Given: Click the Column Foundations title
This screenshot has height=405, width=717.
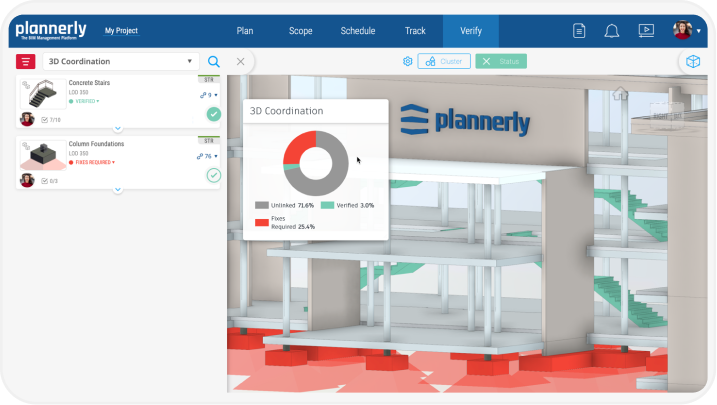Looking at the screenshot, I should click(96, 144).
